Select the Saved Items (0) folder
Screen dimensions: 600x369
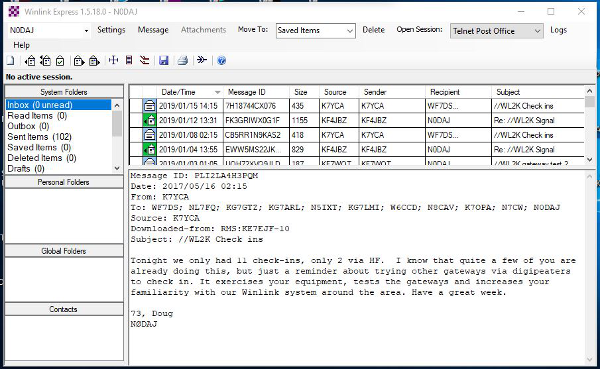[x=39, y=147]
